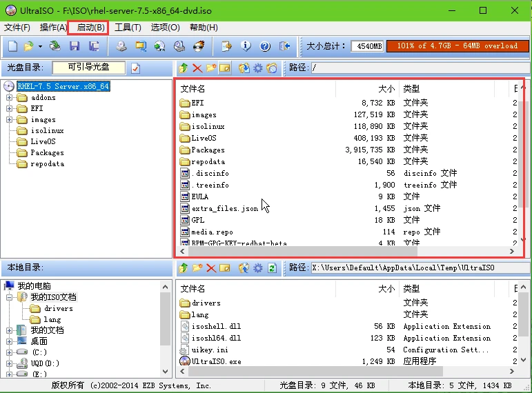Image resolution: width=532 pixels, height=393 pixels.
Task: Click the 101% of 4.7GB capacity bar
Action: [x=457, y=46]
